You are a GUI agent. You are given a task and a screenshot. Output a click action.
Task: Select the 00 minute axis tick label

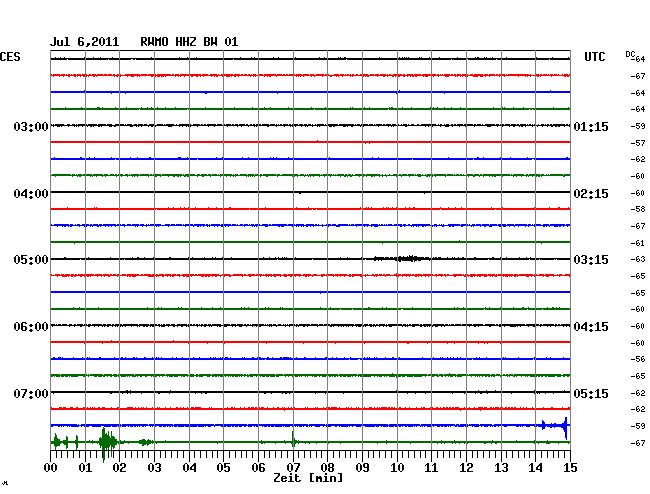[51, 467]
